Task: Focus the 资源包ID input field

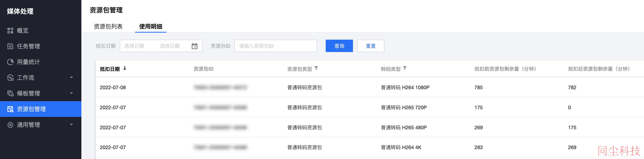Action: (x=276, y=46)
